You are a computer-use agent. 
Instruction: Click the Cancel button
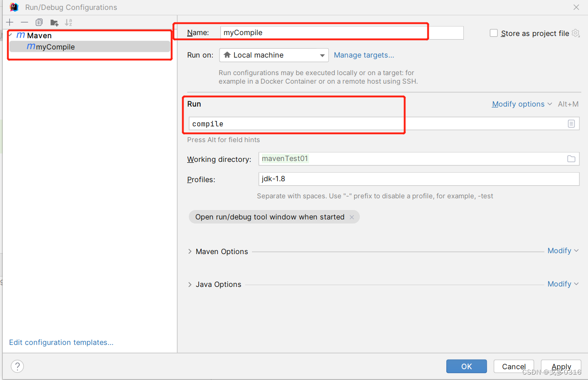point(514,366)
